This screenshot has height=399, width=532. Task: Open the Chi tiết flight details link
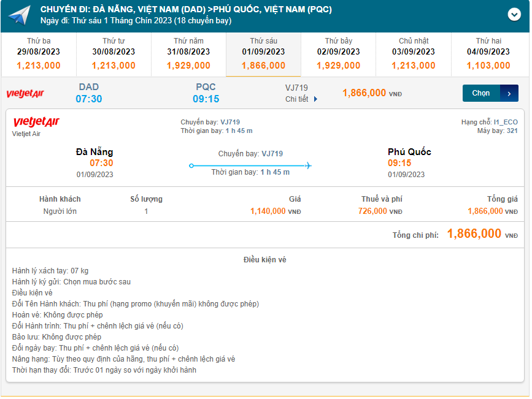(x=297, y=99)
